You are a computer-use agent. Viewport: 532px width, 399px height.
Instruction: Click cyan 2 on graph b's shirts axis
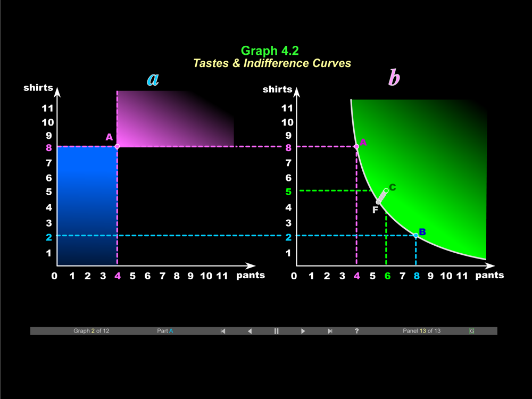pos(288,237)
